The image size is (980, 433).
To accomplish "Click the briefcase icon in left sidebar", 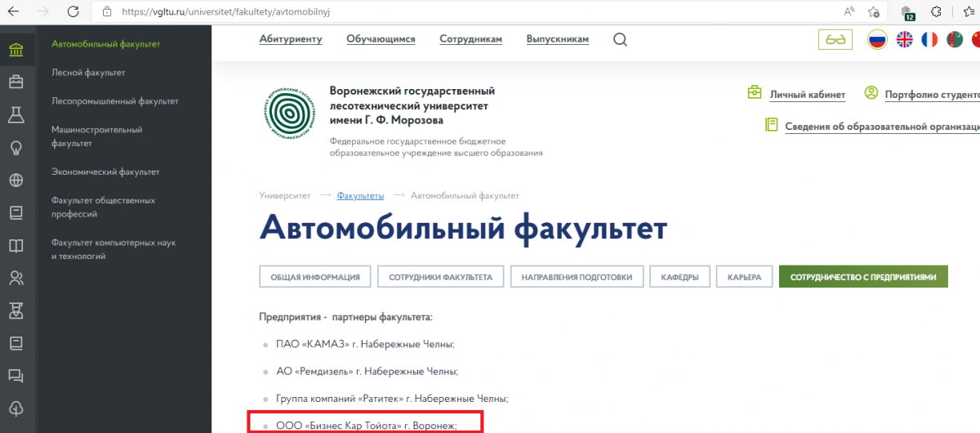I will point(16,82).
